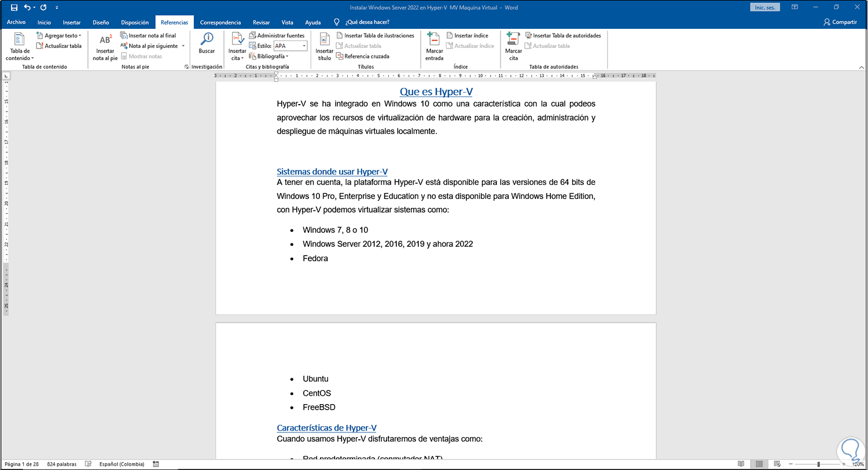Click the zoom percentage level in status bar
868x470 pixels.
click(x=858, y=464)
